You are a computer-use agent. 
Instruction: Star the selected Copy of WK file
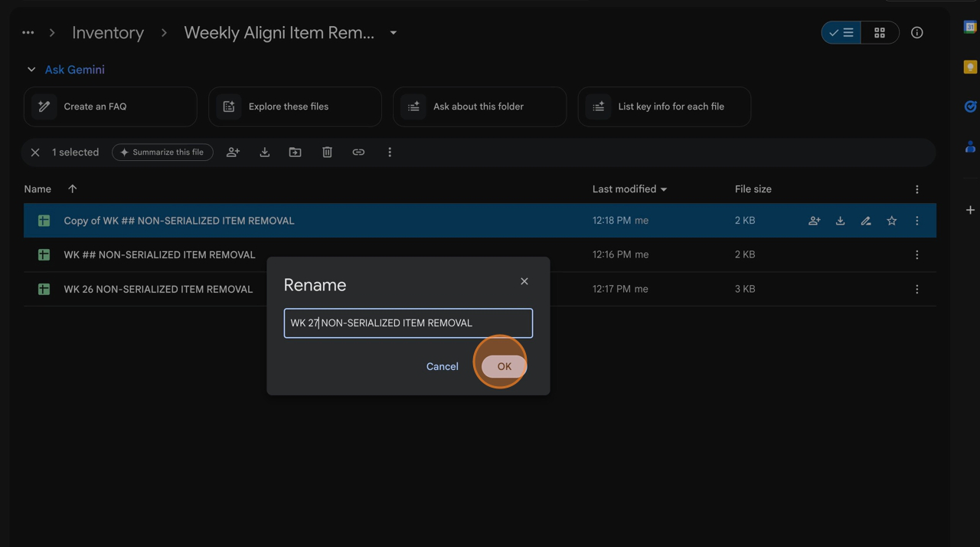(x=891, y=221)
